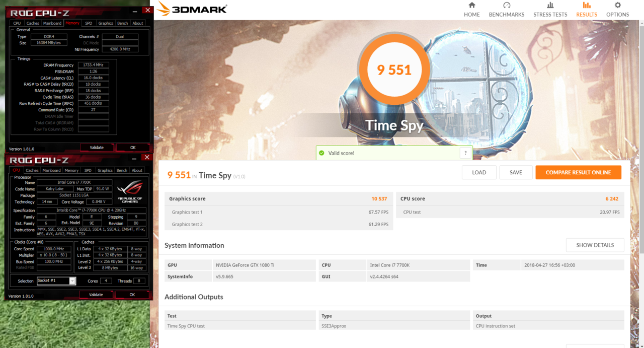Click SSE3Approx in Additional Outputs
644x348 pixels.
pos(334,326)
